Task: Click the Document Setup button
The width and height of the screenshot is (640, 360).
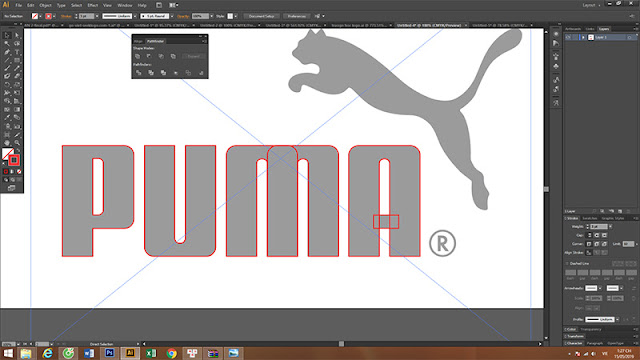Action: (262, 16)
